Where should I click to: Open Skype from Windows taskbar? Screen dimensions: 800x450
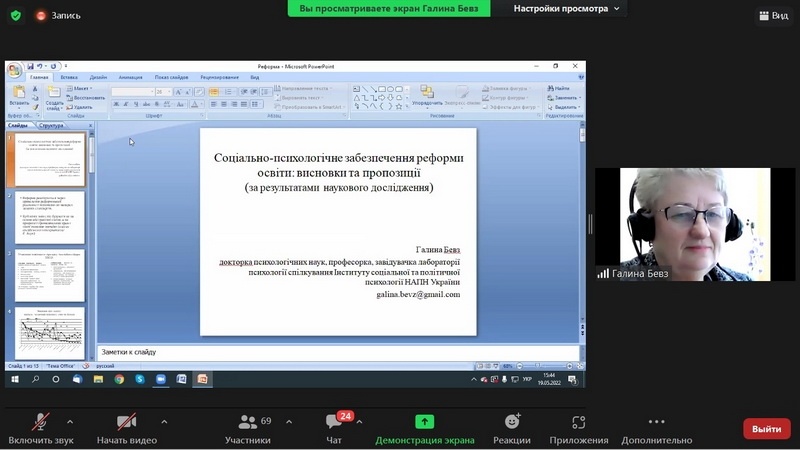click(x=140, y=379)
